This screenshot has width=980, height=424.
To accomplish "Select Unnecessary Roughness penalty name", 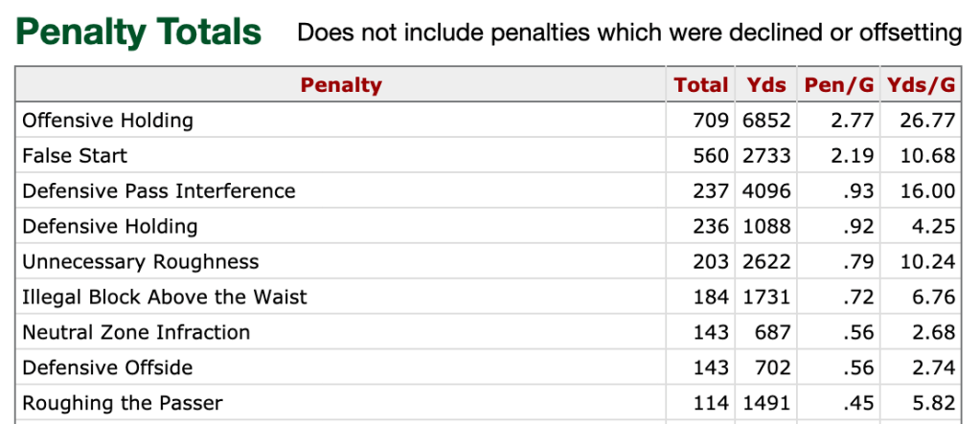I will pyautogui.click(x=141, y=261).
